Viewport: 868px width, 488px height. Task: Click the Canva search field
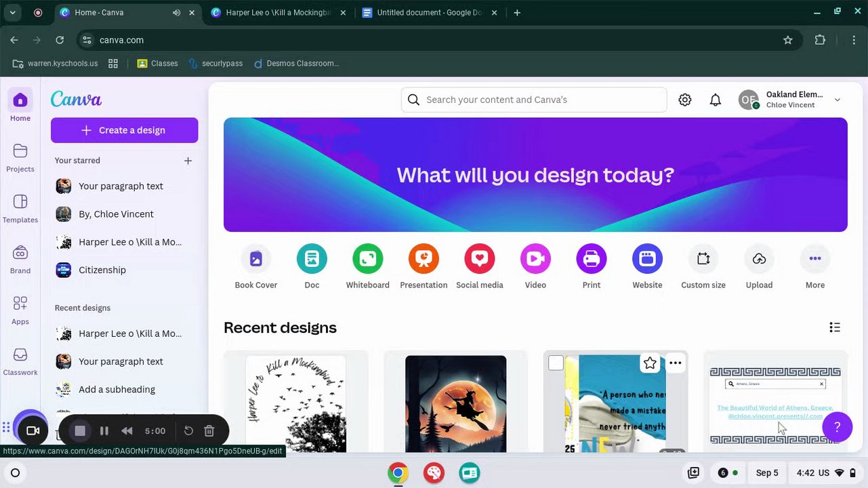click(534, 100)
